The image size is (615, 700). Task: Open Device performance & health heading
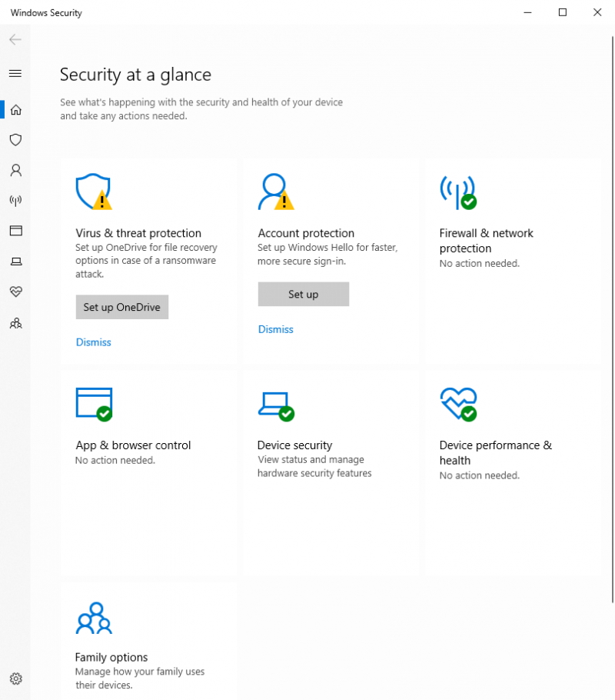[496, 452]
